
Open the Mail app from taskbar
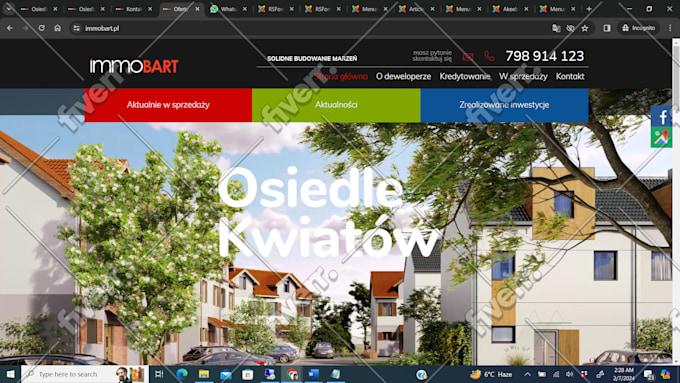pos(226,374)
